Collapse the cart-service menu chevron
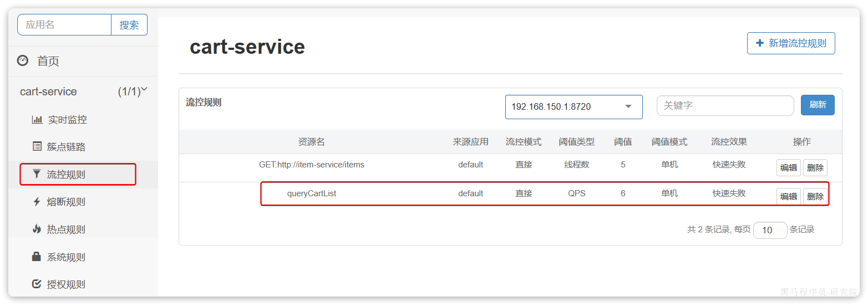The height and width of the screenshot is (306, 868). coord(144,89)
